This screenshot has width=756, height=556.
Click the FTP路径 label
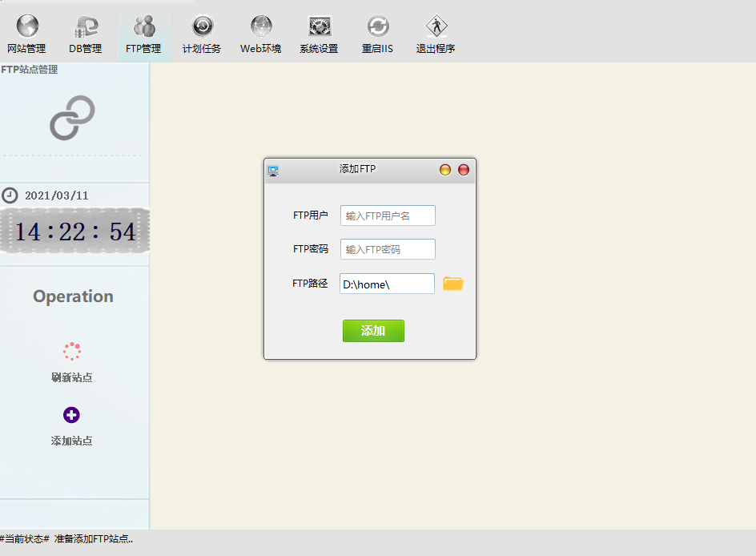[310, 283]
